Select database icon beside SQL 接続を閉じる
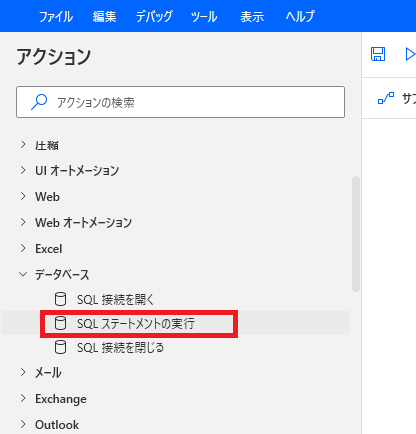The width and height of the screenshot is (416, 434). (x=60, y=347)
